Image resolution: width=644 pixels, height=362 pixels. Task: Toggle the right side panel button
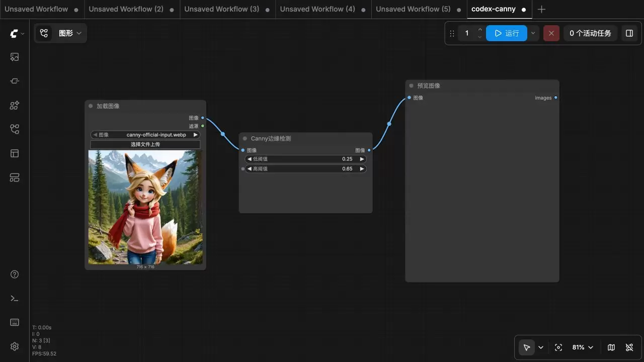coord(629,33)
